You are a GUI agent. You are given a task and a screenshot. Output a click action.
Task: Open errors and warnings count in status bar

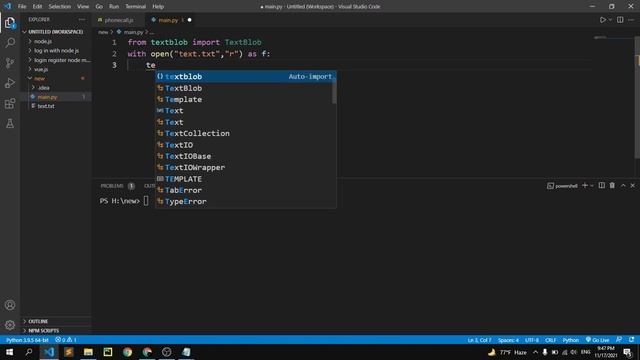tap(66, 340)
